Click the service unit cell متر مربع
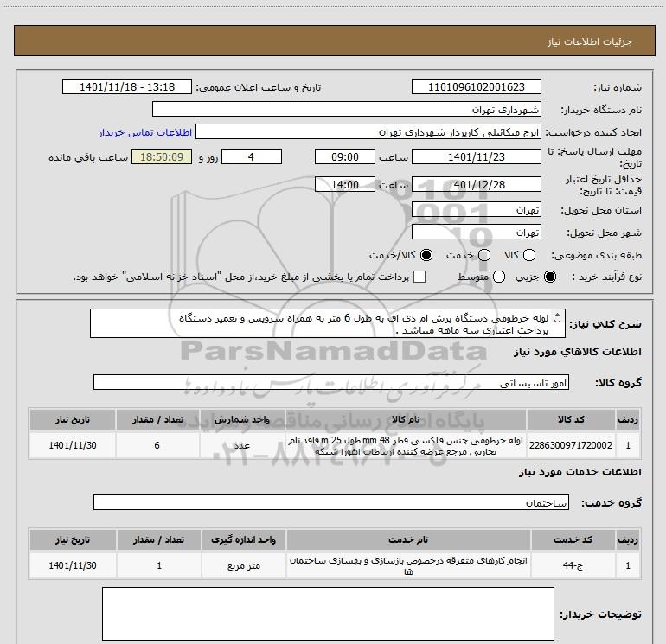Viewport: 666px width, 644px height. coord(244,565)
